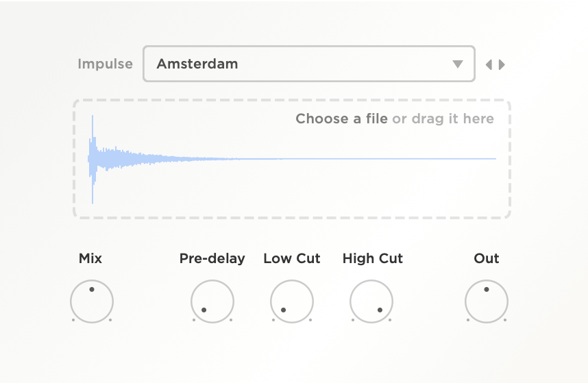Click the Pre-delay knob
Screen dimensions: 588x383
[212, 301]
